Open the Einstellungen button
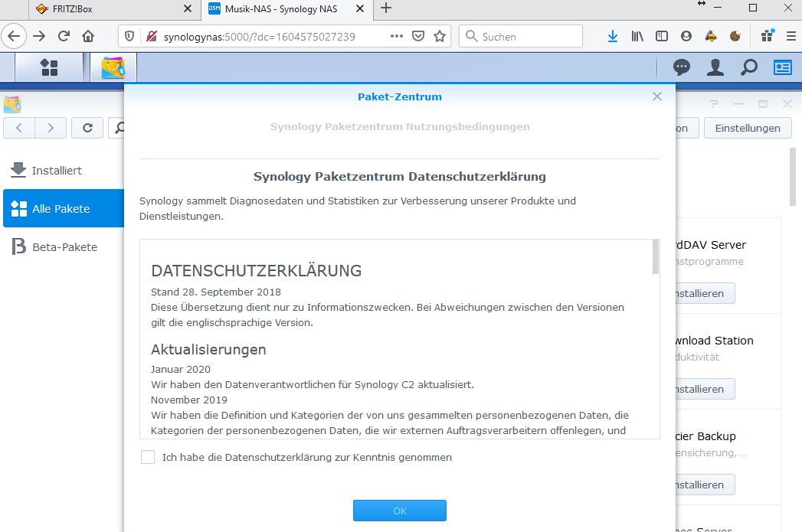 [x=748, y=128]
